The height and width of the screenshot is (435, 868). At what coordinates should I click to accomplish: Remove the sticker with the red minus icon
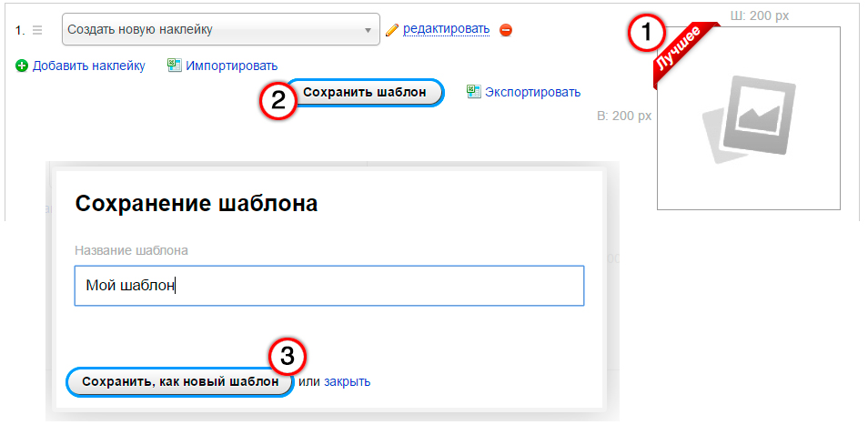(x=506, y=30)
